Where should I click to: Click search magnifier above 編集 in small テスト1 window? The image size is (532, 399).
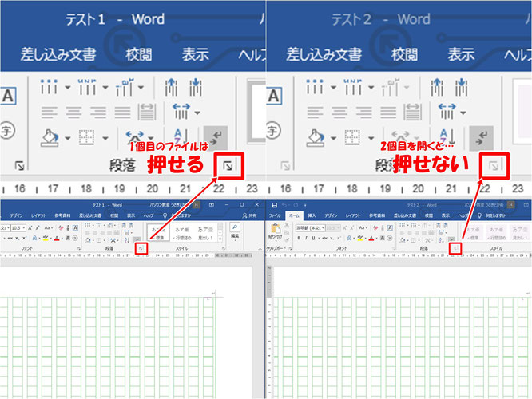point(234,227)
